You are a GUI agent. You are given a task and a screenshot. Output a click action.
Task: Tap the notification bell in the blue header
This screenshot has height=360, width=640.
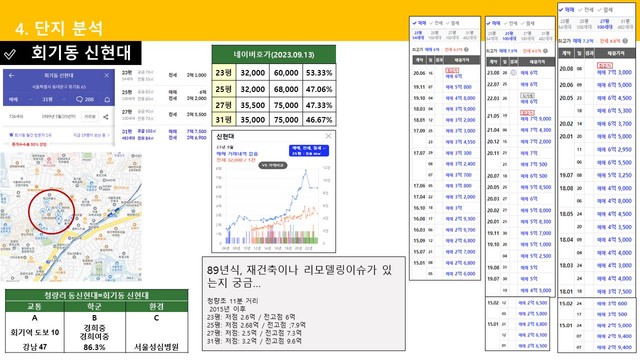coord(107,99)
